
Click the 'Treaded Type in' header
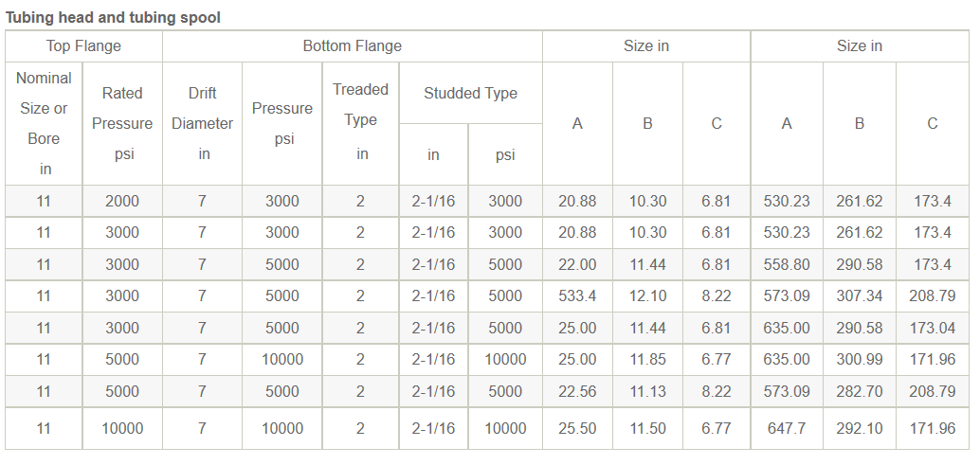tap(360, 123)
